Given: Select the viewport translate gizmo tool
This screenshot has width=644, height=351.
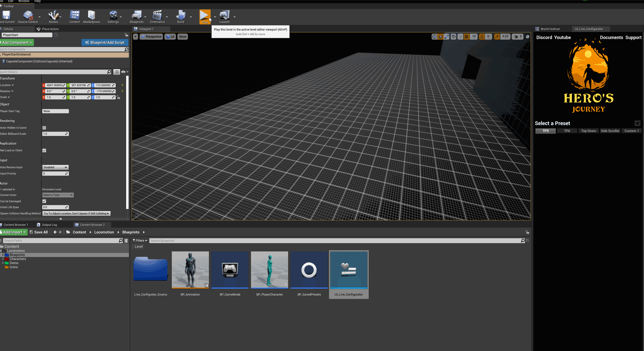Looking at the screenshot, I should pos(435,37).
